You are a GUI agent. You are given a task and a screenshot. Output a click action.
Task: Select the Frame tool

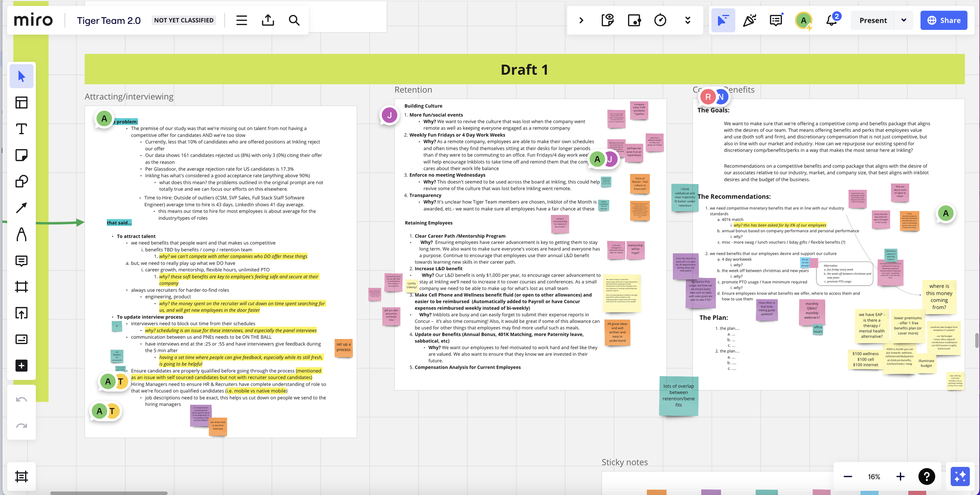[x=21, y=287]
